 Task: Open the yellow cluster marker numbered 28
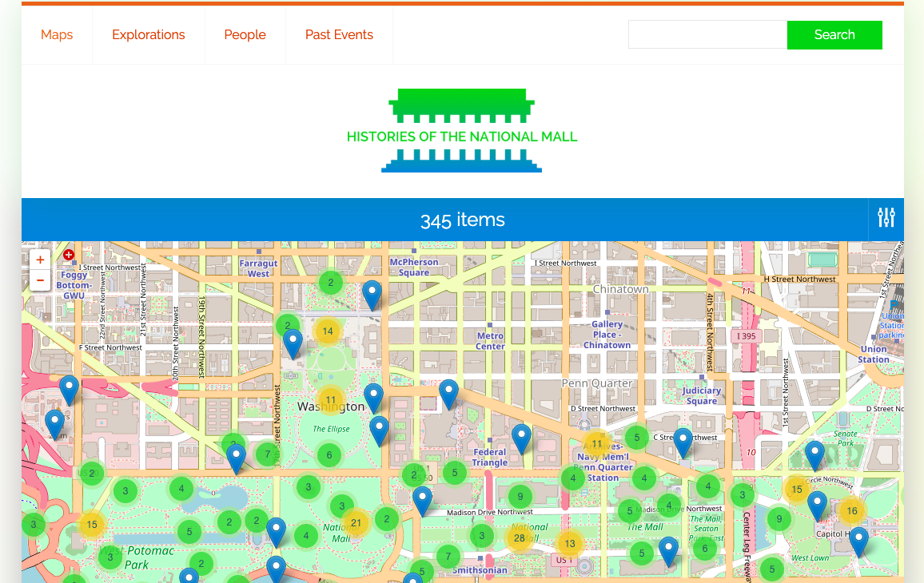tap(520, 537)
